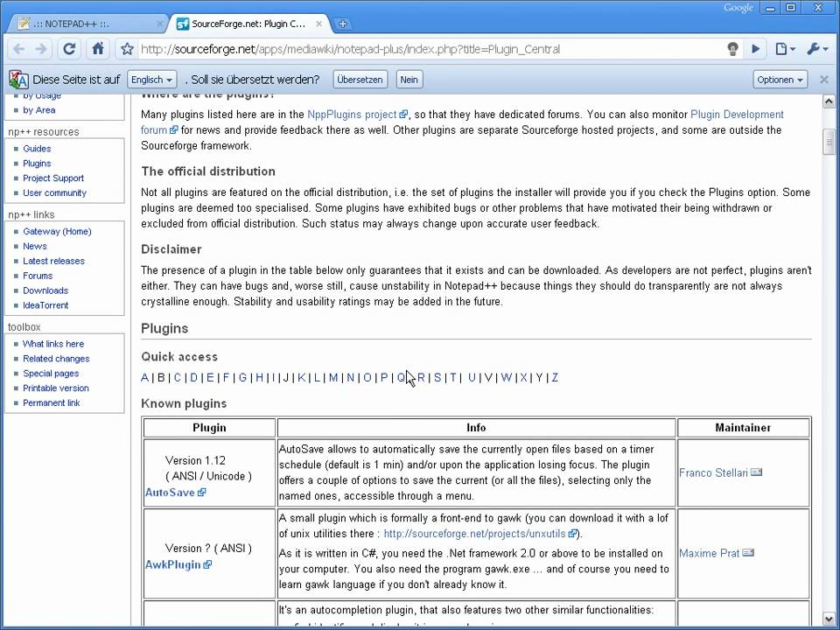Viewport: 840px width, 630px height.
Task: Open the IdeaTorrent link
Action: tap(45, 305)
